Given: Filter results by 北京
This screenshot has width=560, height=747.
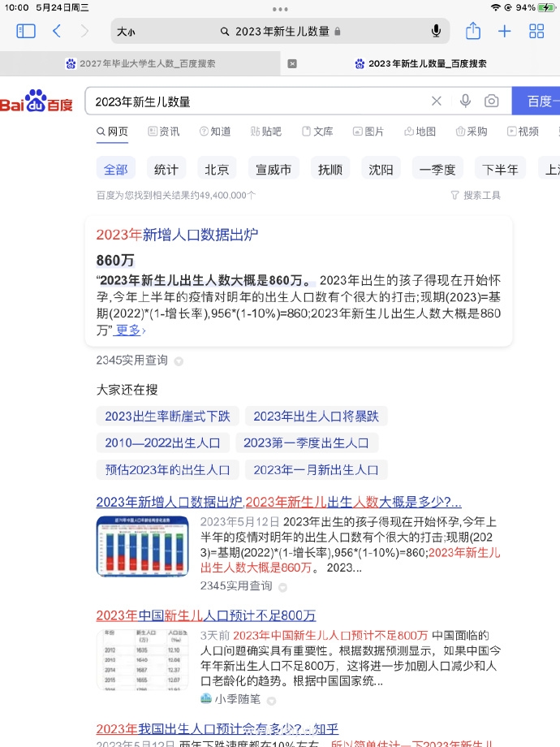Looking at the screenshot, I should pyautogui.click(x=217, y=169).
